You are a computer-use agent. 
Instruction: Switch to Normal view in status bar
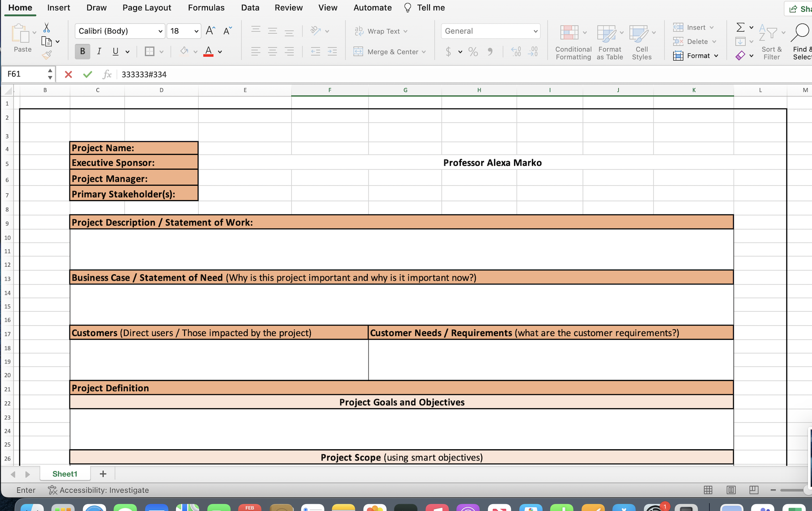(708, 490)
